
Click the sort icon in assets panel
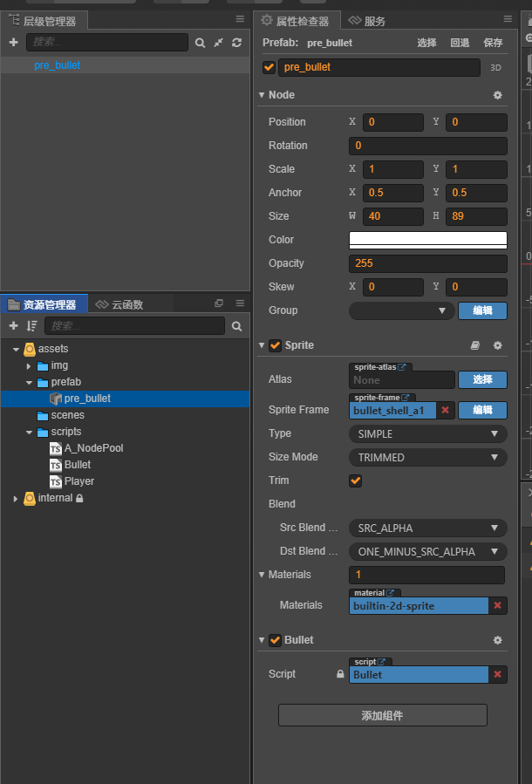tap(31, 326)
